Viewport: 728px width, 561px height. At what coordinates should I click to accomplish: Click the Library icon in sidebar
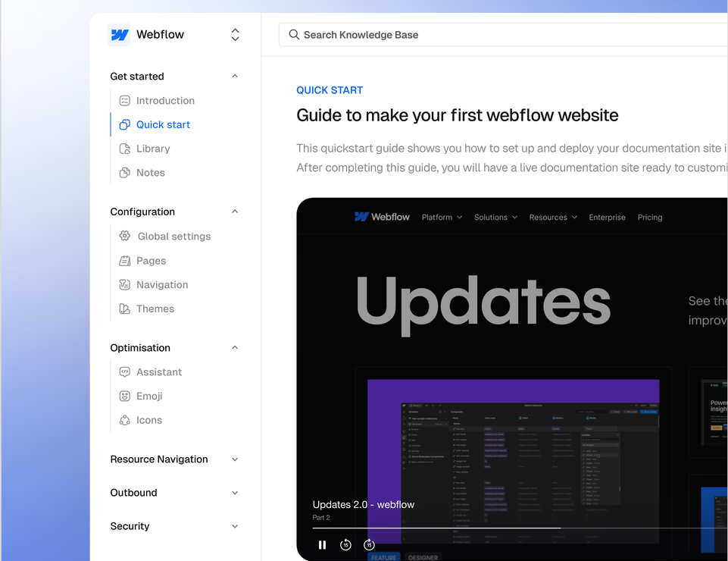125,149
